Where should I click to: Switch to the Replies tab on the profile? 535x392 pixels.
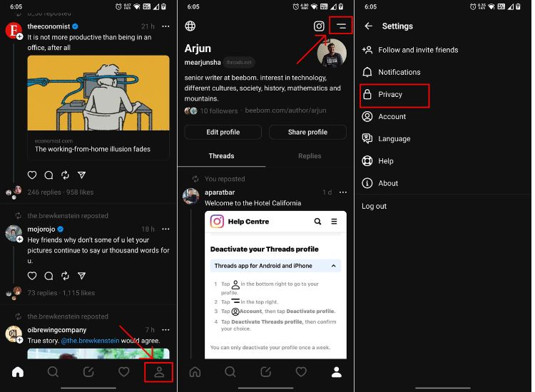(309, 155)
